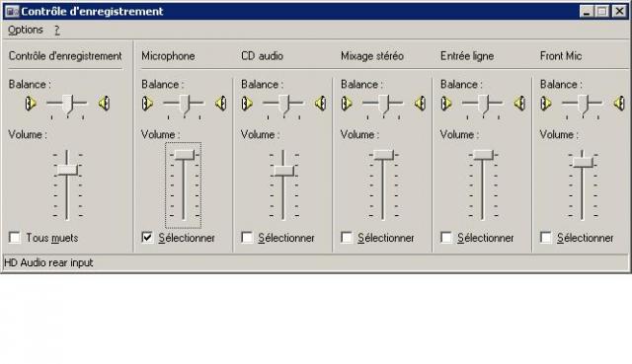
Task: Open the Options menu
Action: 26,30
